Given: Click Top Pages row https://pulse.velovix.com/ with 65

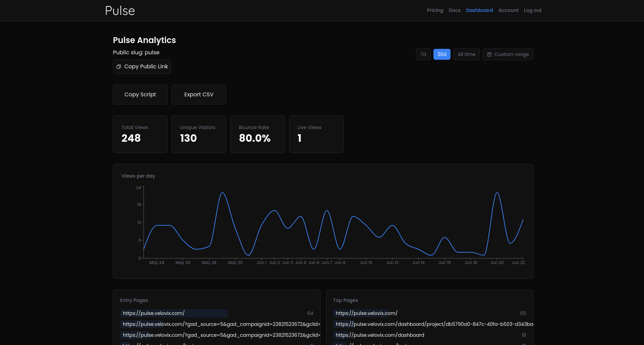Looking at the screenshot, I should click(430, 313).
